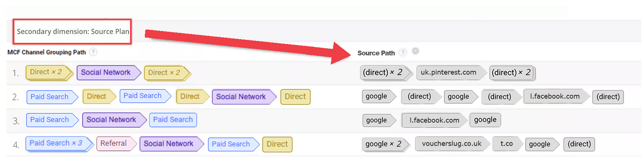Click help icon next to MCF Channel Grouping Path
Image resolution: width=644 pixels, height=161 pixels.
point(93,52)
